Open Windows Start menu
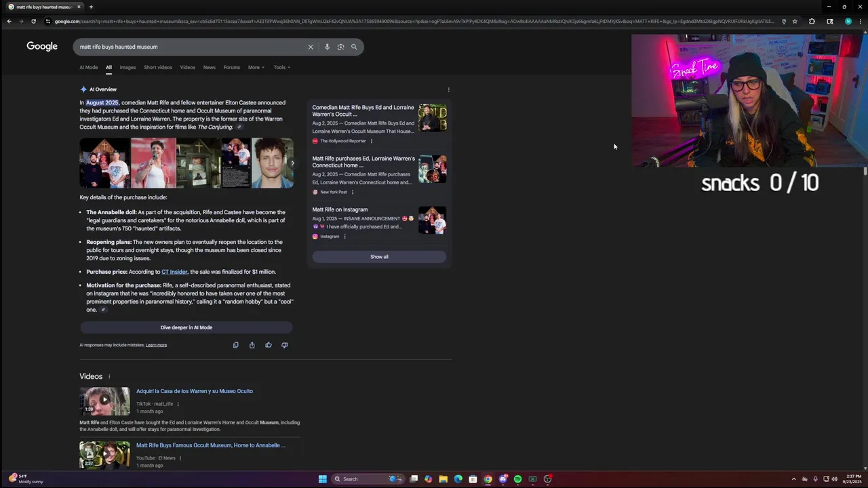 click(x=323, y=479)
